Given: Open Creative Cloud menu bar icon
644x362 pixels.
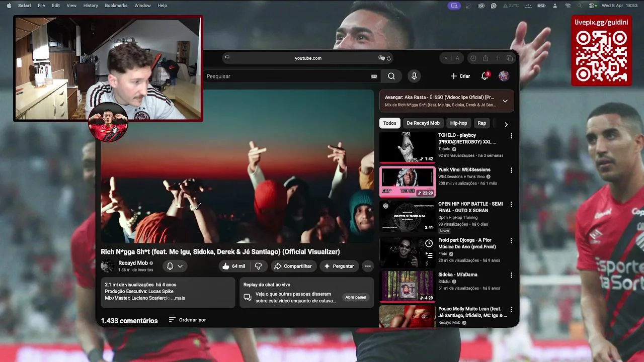Looking at the screenshot, I should (481, 6).
